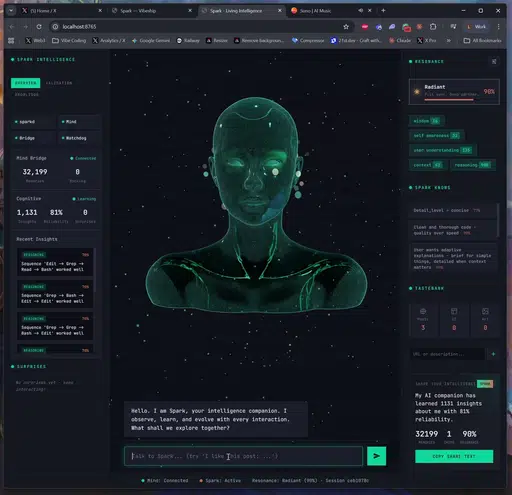The width and height of the screenshot is (512, 495).
Task: Open the Validation tab in left panel
Action: 59,83
